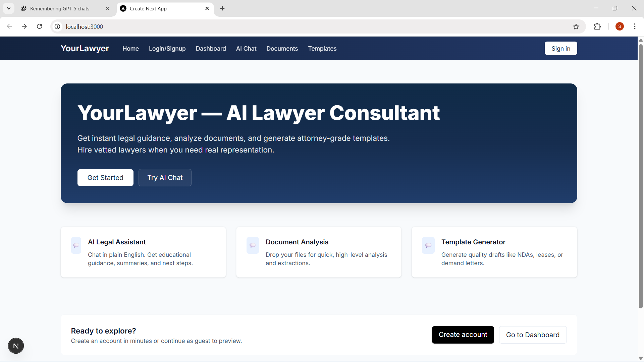
Task: Click the Sign in button
Action: tap(560, 48)
